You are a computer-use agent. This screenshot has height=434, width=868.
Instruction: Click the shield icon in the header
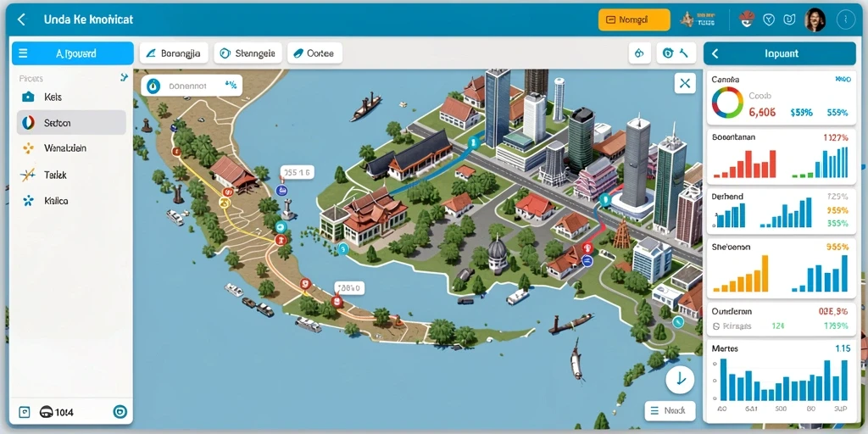click(768, 20)
